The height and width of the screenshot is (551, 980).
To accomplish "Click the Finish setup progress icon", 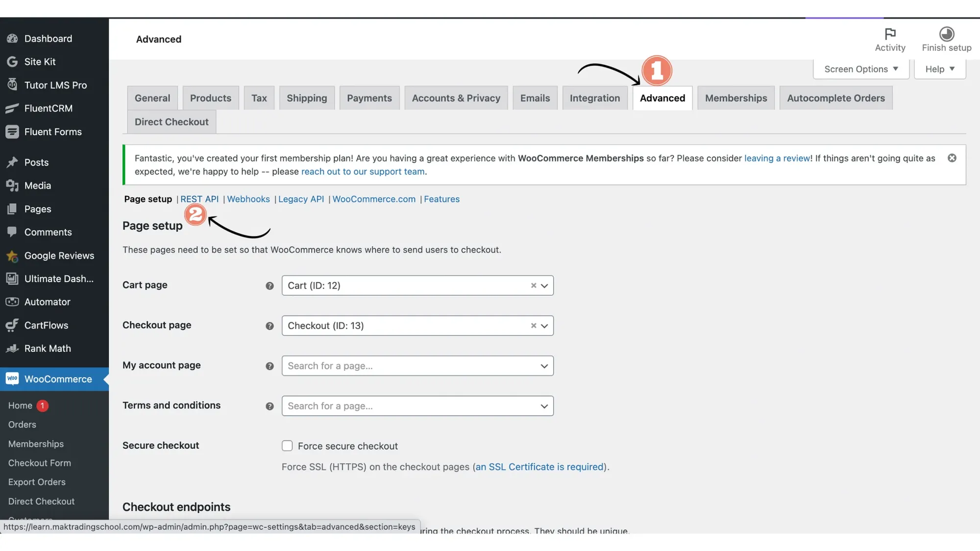I will click(946, 34).
